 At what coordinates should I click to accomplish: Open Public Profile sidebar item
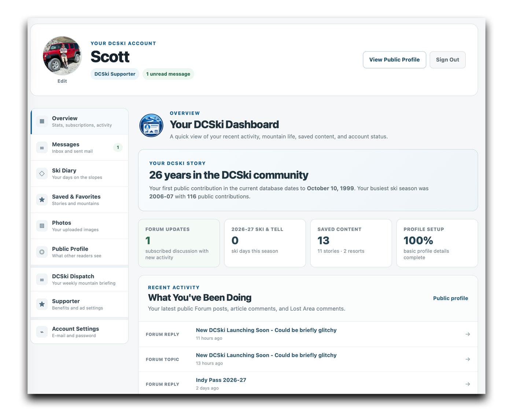point(80,252)
